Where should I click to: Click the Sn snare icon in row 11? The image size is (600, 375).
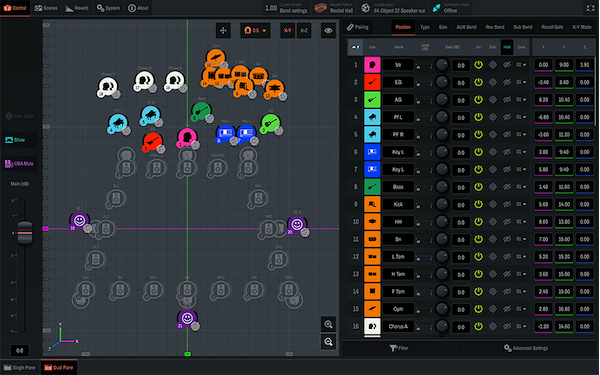click(372, 239)
